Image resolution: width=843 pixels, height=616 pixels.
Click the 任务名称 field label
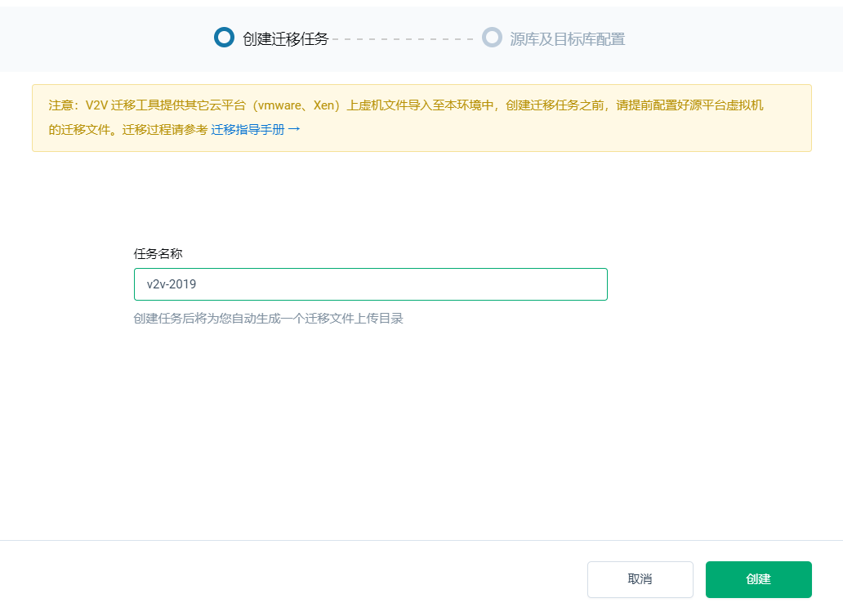tap(158, 254)
